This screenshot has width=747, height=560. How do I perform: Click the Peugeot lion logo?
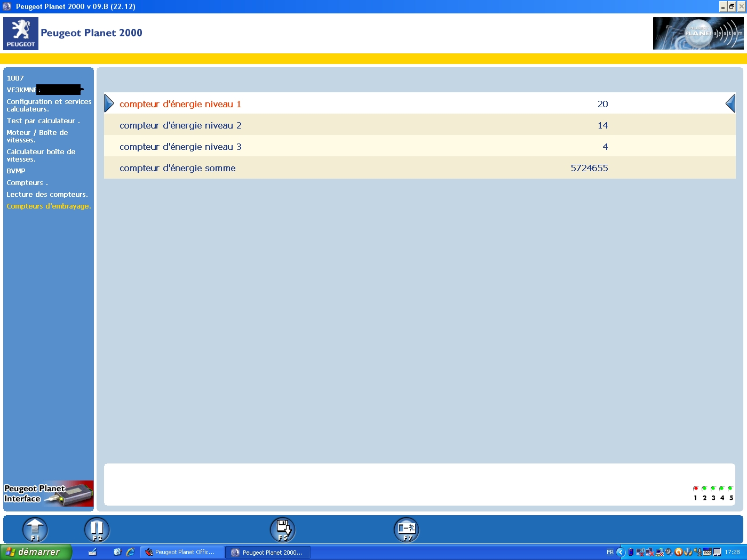coord(21,34)
